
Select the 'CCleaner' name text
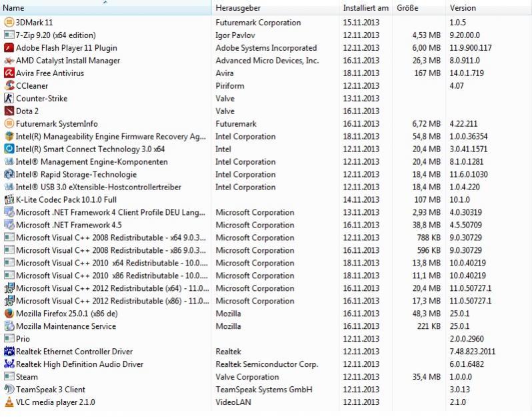[32, 85]
